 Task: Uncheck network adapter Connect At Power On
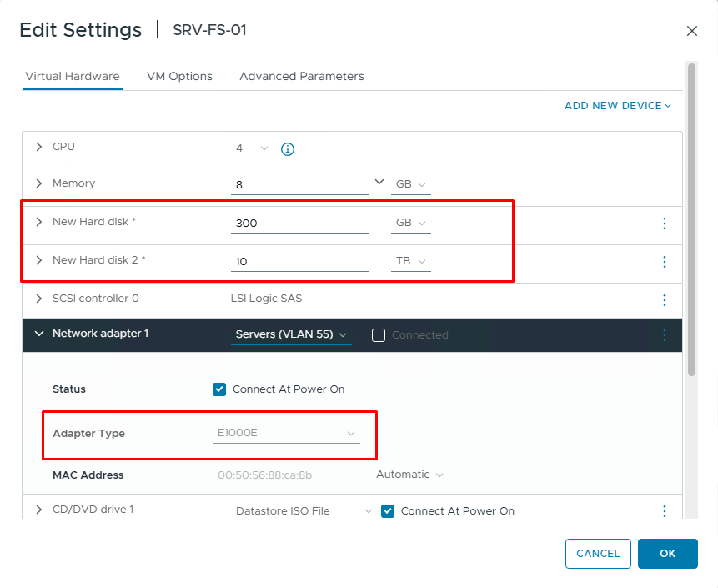click(219, 389)
